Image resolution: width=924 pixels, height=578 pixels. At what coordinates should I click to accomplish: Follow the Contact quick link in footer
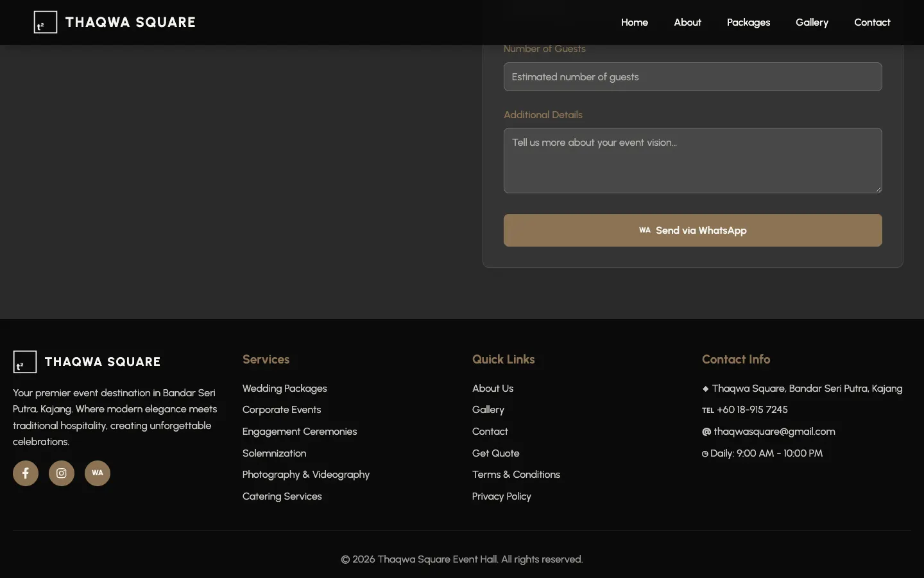490,432
